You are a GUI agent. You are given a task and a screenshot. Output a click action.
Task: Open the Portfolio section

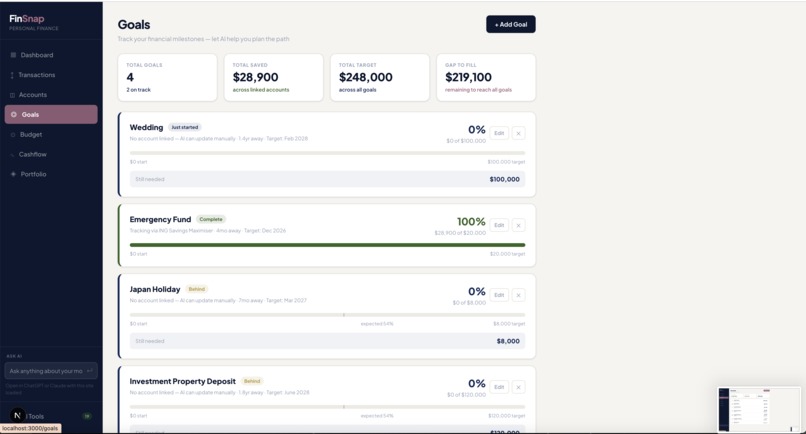coord(51,174)
